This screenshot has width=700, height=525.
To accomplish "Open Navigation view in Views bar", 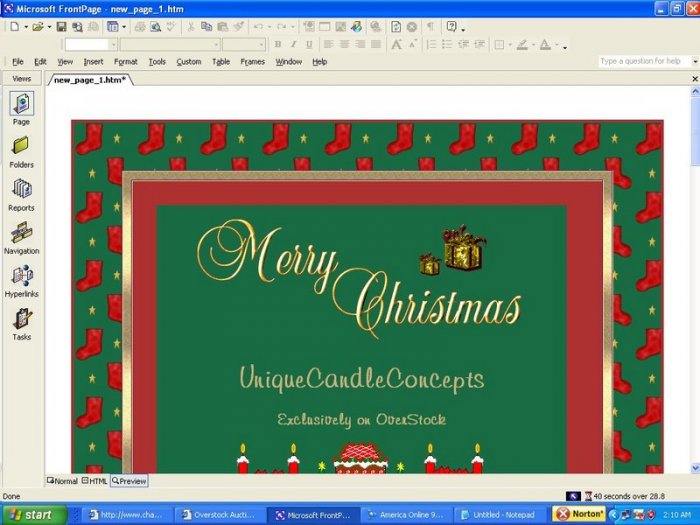I will point(21,238).
